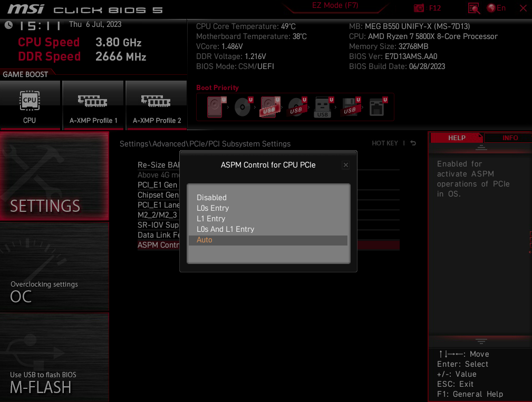Open the BIOS search magnifier icon
The width and height of the screenshot is (532, 402).
coord(473,8)
